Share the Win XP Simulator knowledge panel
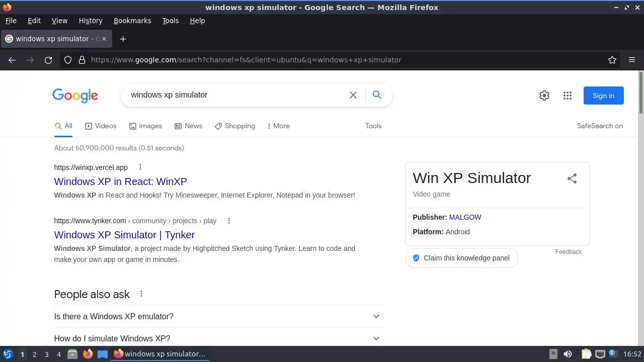The image size is (644, 362). 572,178
